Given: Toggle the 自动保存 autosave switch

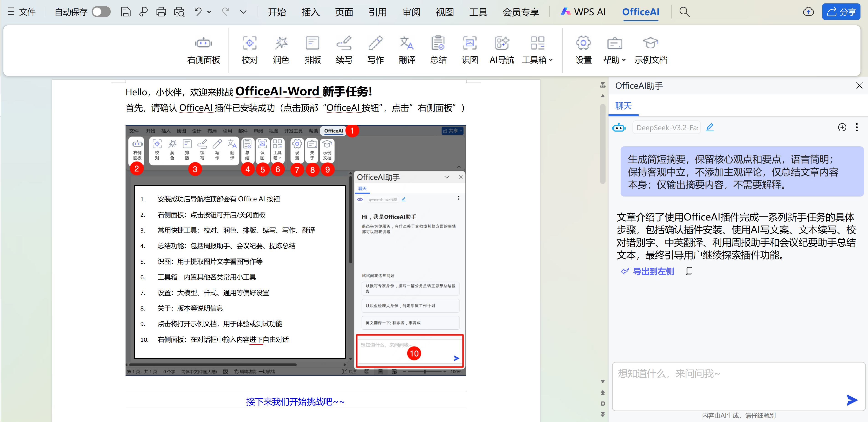Looking at the screenshot, I should 101,12.
